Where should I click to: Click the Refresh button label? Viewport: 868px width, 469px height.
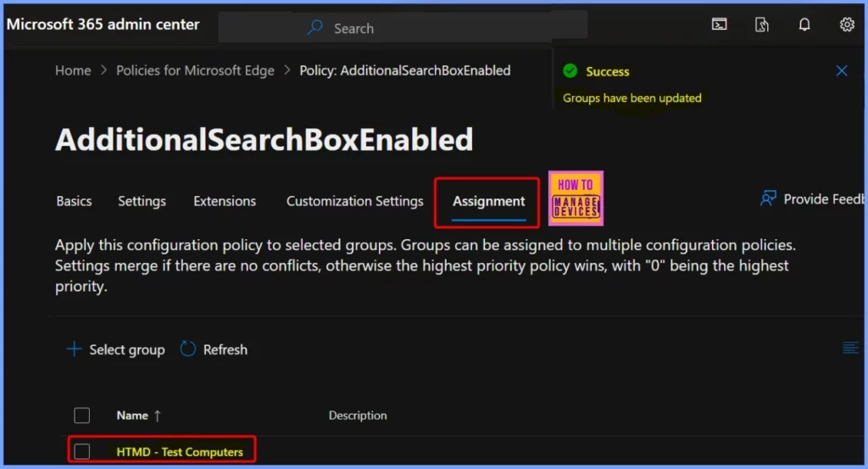click(225, 349)
